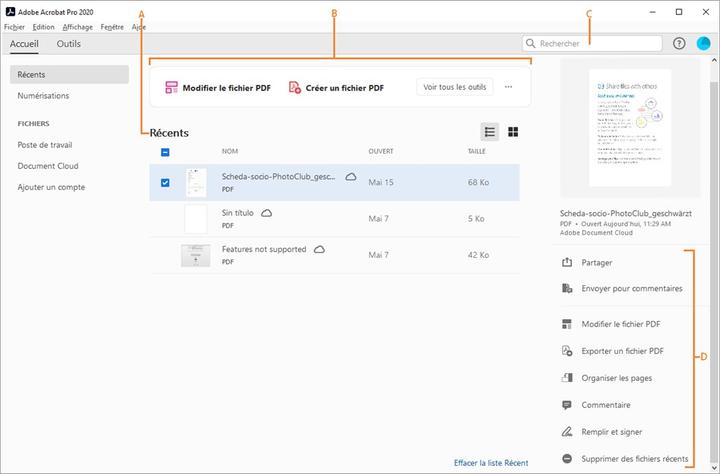Click Envoyer pour commentaires label
Screen dimensions: 720x474
coord(632,288)
